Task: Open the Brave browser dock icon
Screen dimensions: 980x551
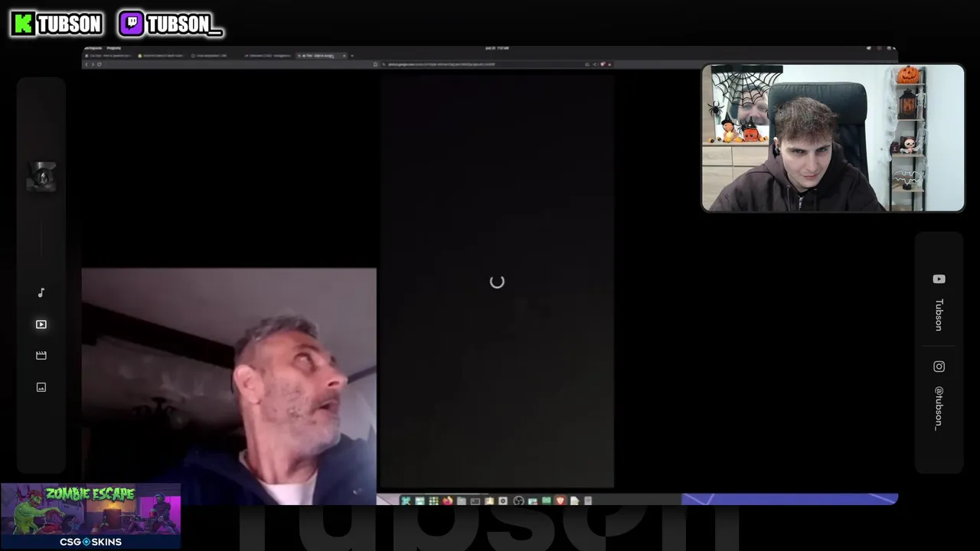Action: point(560,500)
